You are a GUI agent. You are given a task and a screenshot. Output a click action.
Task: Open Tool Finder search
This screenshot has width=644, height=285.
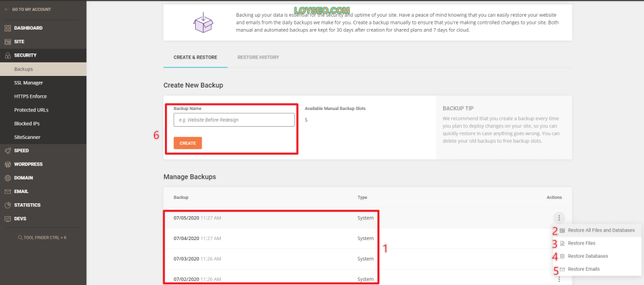[x=42, y=237]
